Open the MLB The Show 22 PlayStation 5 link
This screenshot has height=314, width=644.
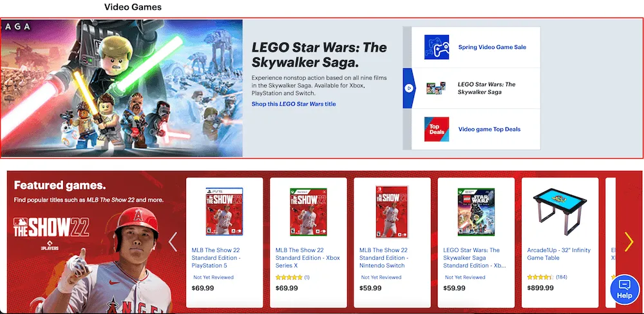pyautogui.click(x=216, y=258)
